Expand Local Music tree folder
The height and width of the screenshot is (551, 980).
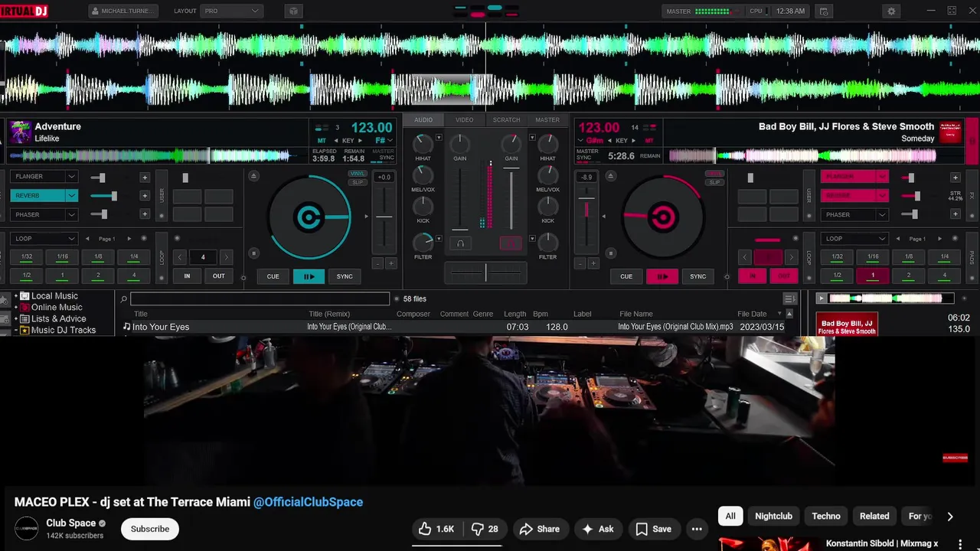pyautogui.click(x=15, y=296)
